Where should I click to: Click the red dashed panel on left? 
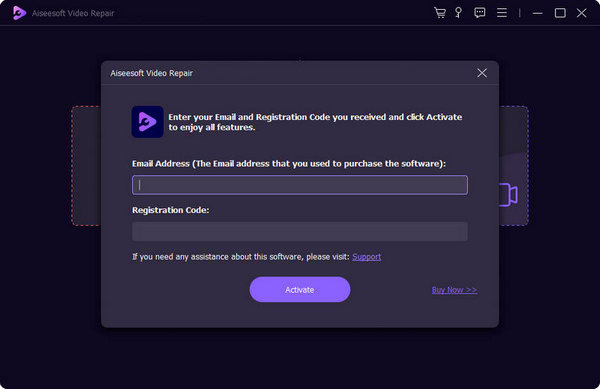click(x=86, y=166)
